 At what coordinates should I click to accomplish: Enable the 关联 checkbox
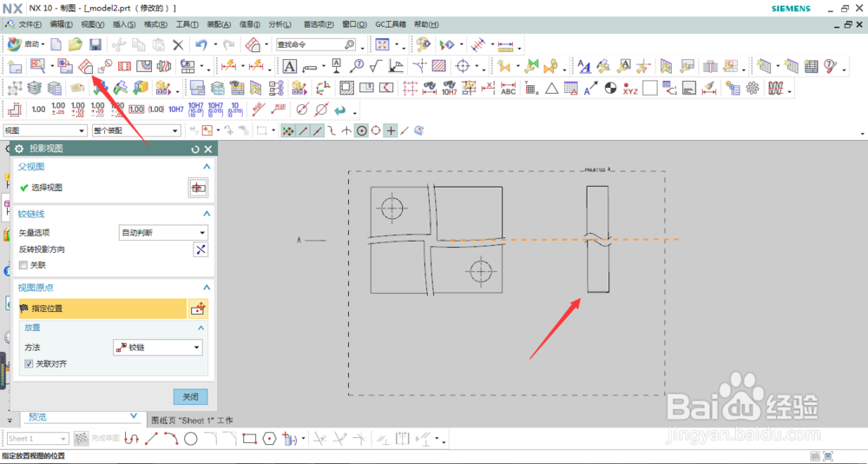(x=23, y=266)
